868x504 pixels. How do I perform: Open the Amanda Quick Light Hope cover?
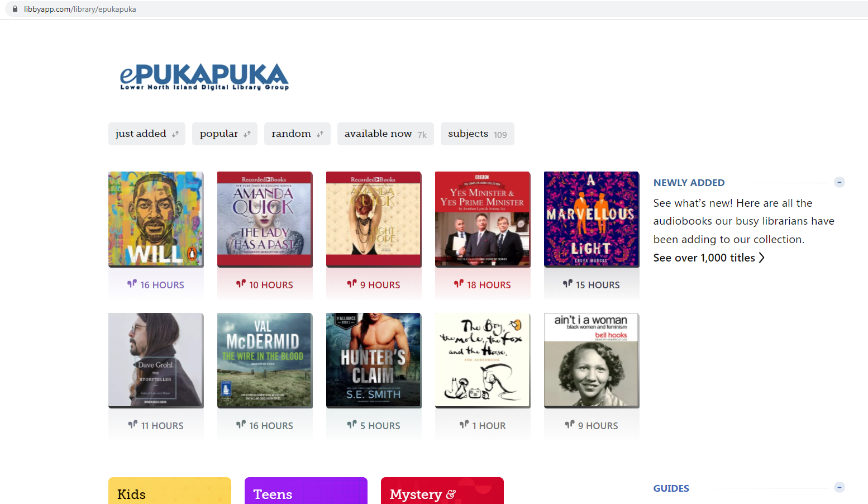point(374,219)
